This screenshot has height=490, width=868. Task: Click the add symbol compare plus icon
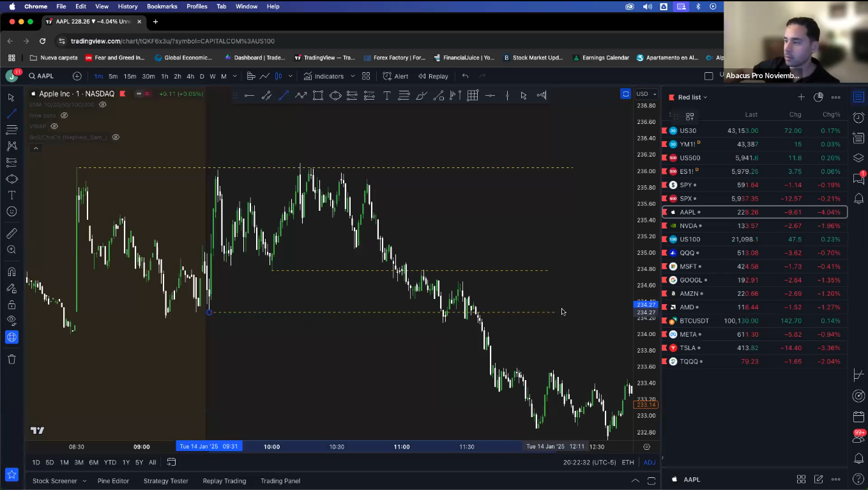pos(77,76)
